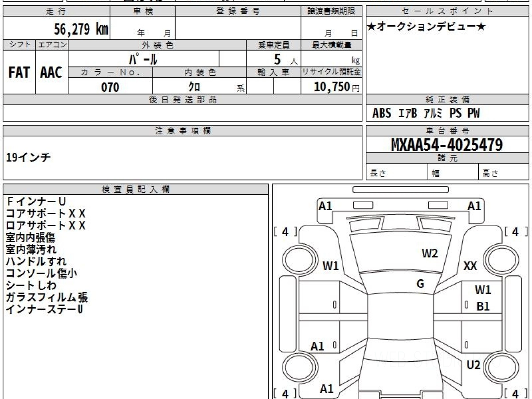Image resolution: width=532 pixels, height=399 pixels.
Task: Click the ガラスフィルム張 inspector note
Action: coord(47,297)
